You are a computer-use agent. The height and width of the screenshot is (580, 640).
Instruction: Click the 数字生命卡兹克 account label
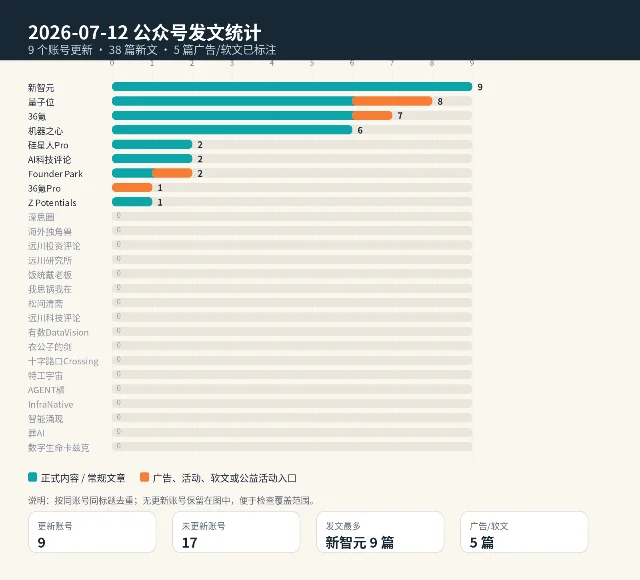click(58, 448)
